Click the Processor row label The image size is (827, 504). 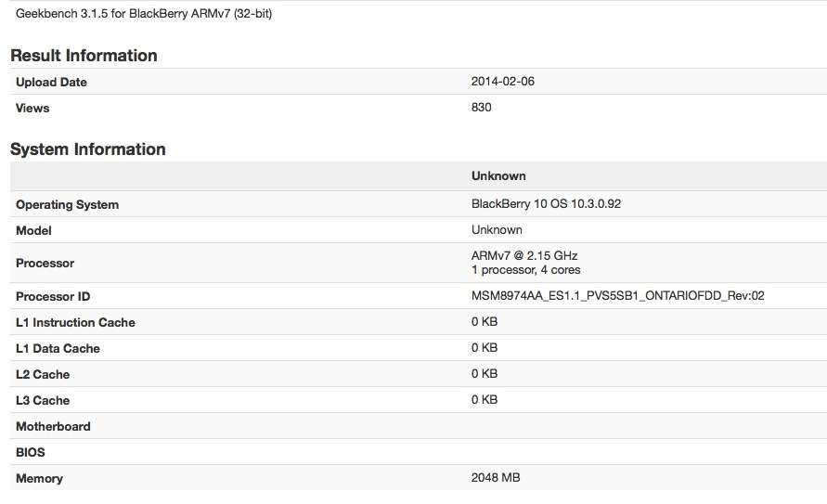pyautogui.click(x=45, y=263)
